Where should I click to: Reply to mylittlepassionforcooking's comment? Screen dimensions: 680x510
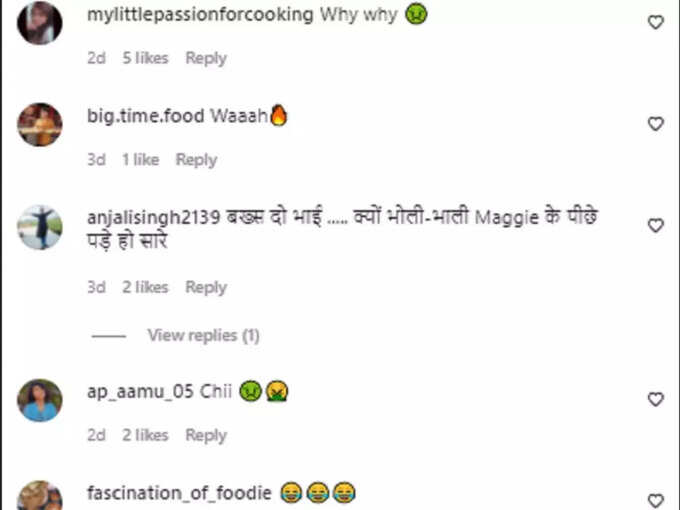point(206,58)
